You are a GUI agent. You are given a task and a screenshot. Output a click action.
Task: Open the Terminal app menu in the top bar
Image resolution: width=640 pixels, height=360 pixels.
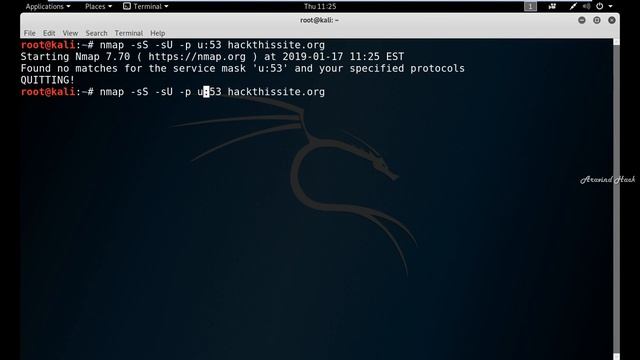(x=146, y=6)
